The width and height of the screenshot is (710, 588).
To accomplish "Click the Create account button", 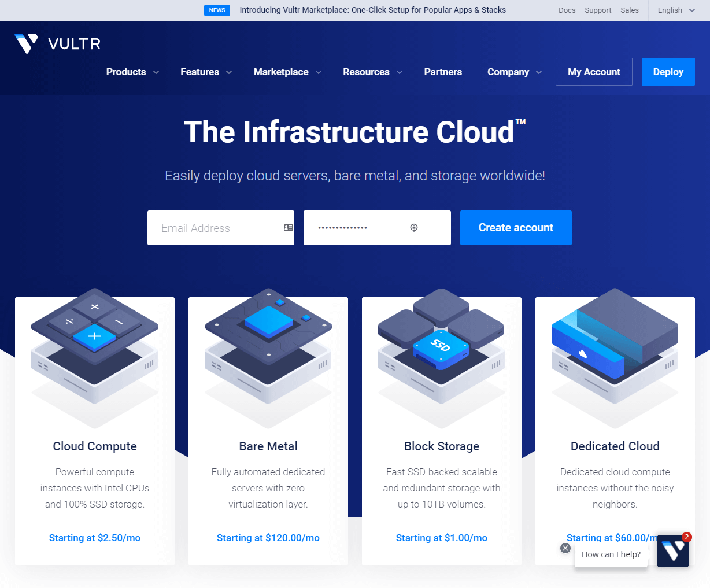I will [x=516, y=228].
